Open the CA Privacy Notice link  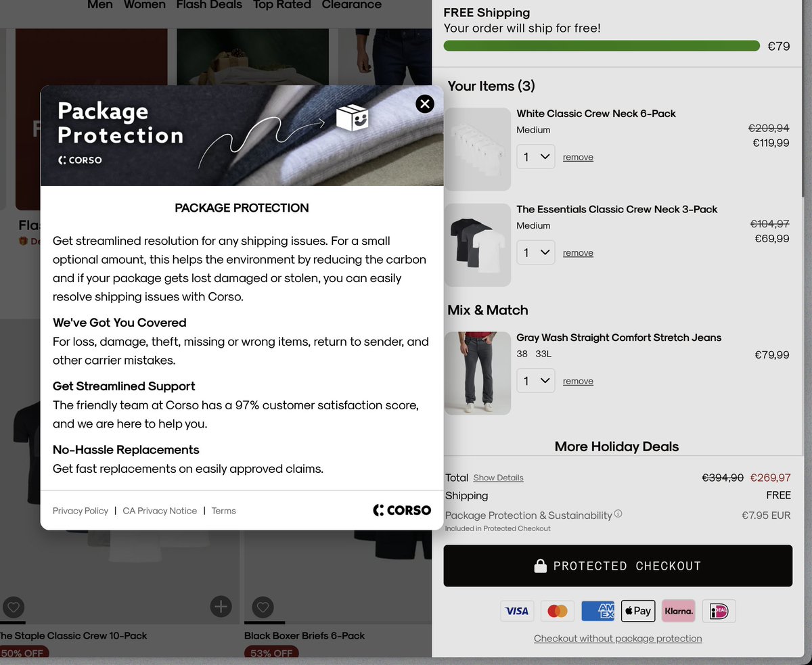[160, 511]
